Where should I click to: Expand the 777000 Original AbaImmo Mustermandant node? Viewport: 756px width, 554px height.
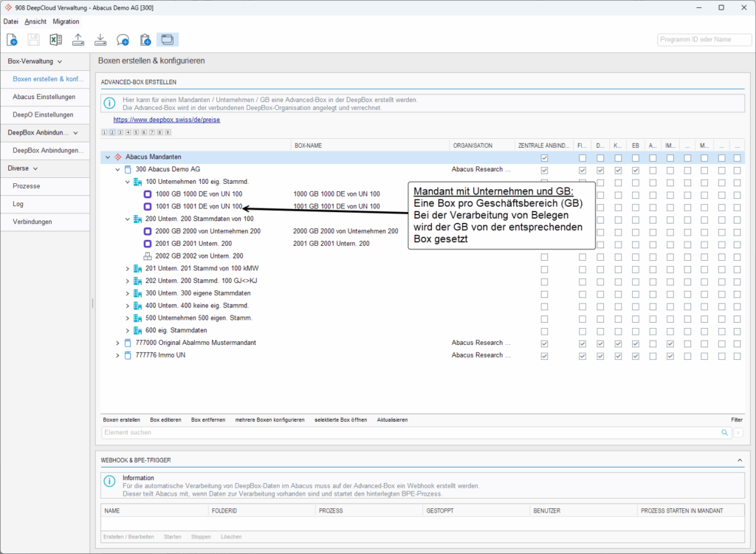117,343
